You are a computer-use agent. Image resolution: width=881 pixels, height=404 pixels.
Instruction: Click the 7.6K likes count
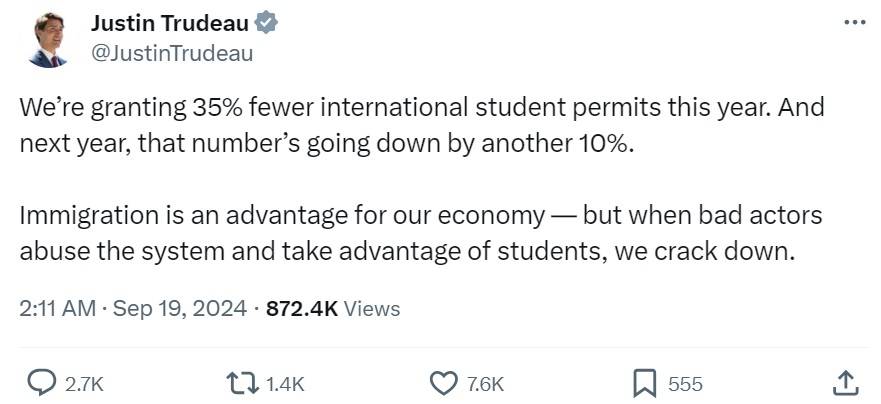[485, 383]
